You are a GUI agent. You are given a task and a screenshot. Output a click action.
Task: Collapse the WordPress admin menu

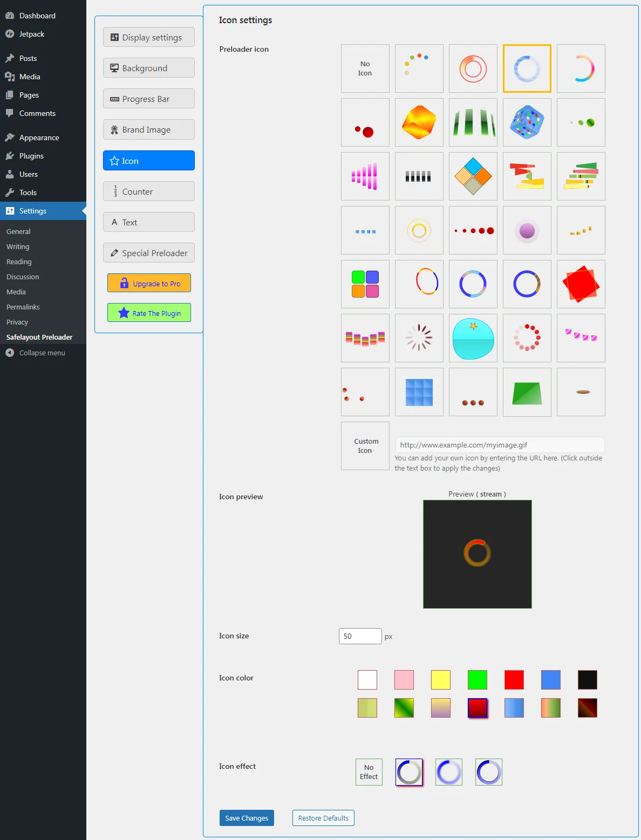tap(42, 353)
